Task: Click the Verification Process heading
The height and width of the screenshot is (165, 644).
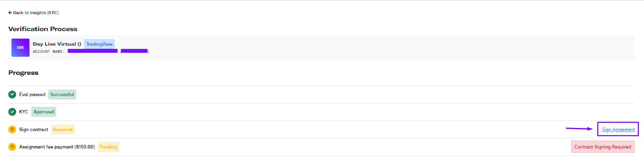Action: click(x=43, y=29)
